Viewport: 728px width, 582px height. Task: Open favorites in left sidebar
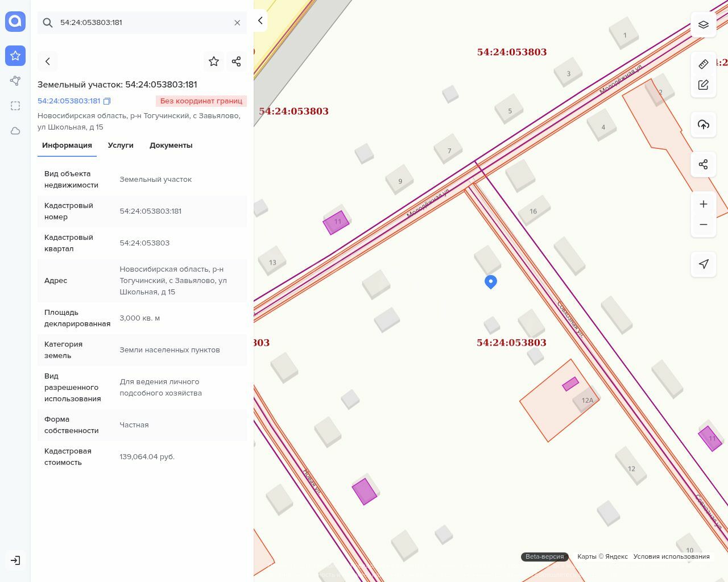[x=15, y=56]
